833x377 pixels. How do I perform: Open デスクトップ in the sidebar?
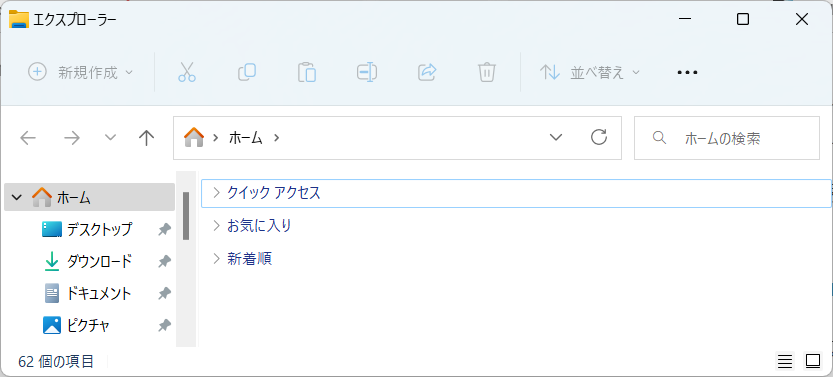coord(99,229)
